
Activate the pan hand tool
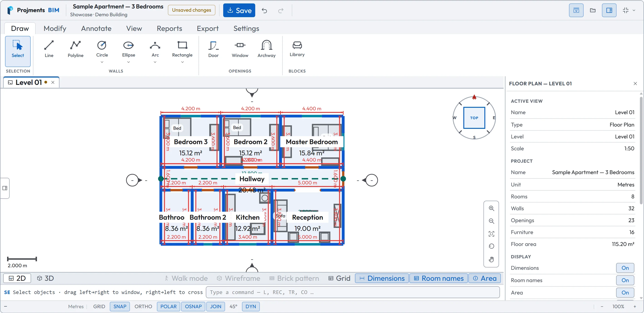[491, 259]
